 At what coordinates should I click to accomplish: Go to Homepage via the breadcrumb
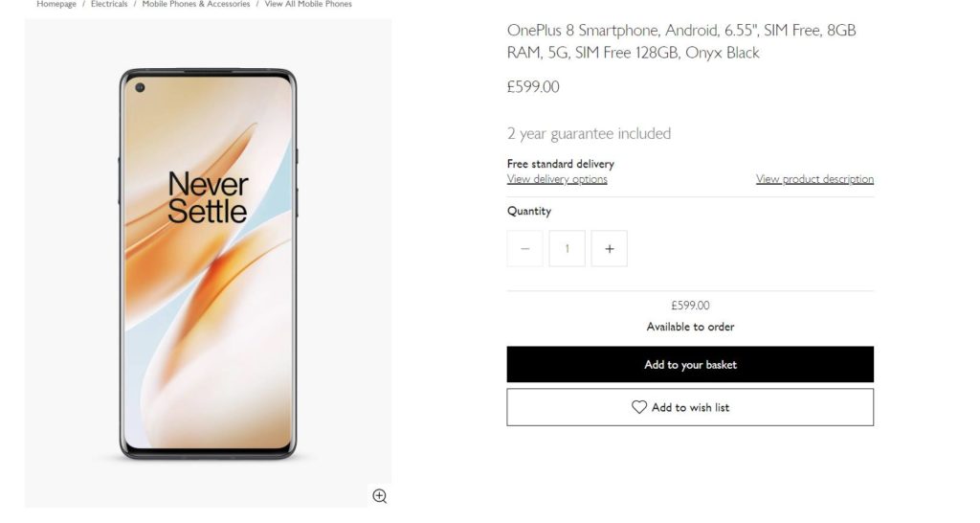coord(56,5)
